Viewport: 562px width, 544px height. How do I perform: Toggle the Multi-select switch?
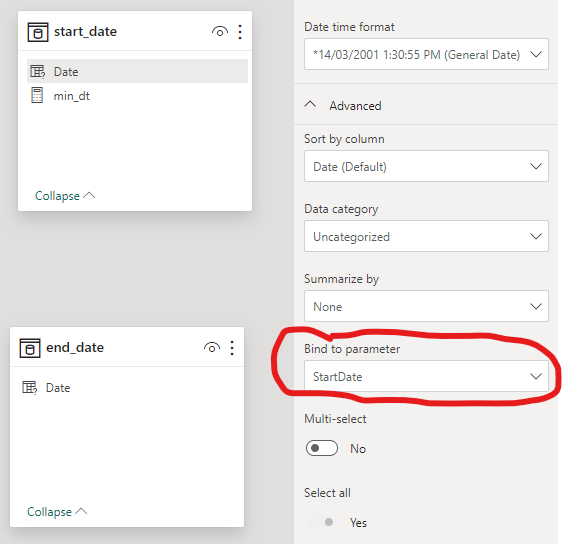coord(322,448)
